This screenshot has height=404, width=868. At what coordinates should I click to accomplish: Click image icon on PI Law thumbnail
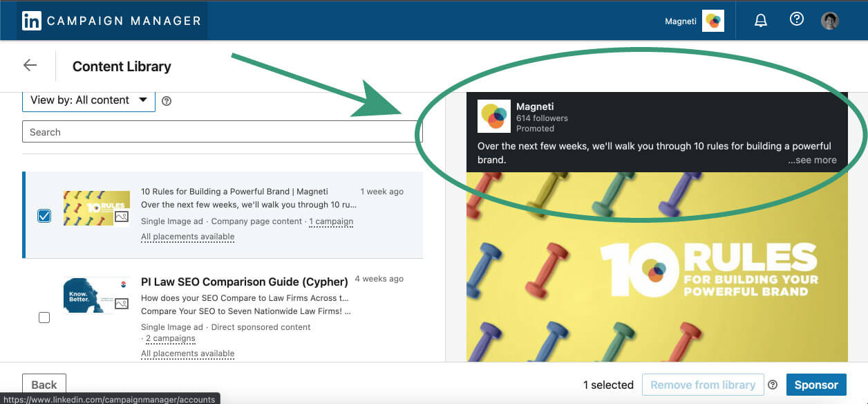point(122,303)
